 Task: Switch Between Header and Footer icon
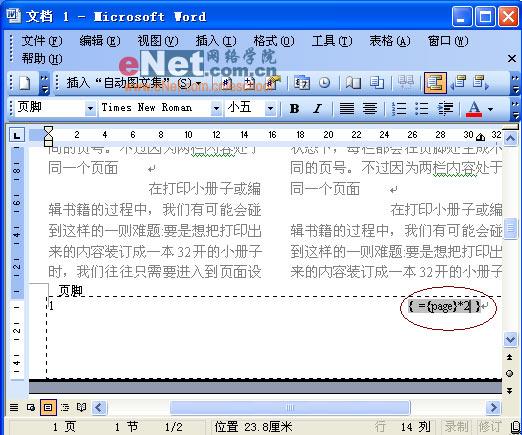coord(435,83)
